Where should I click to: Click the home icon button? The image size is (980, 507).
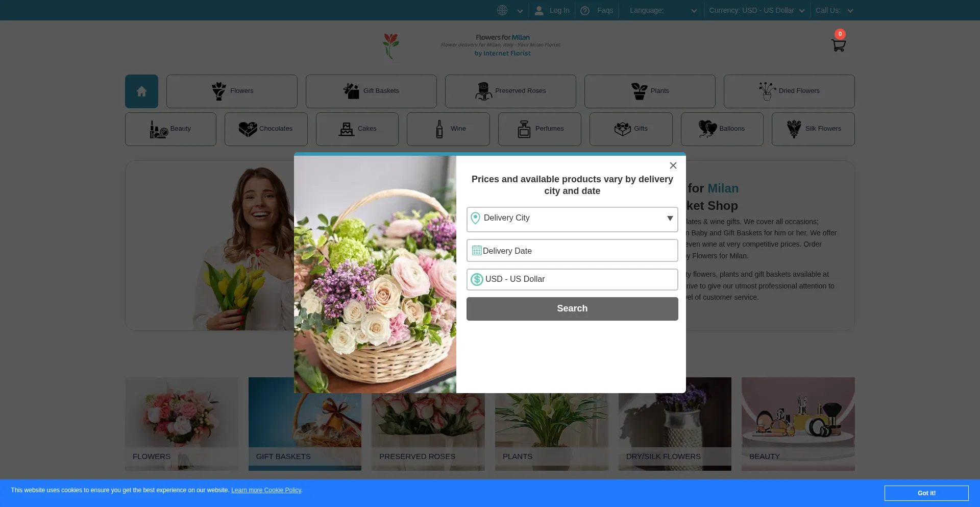coord(141,91)
